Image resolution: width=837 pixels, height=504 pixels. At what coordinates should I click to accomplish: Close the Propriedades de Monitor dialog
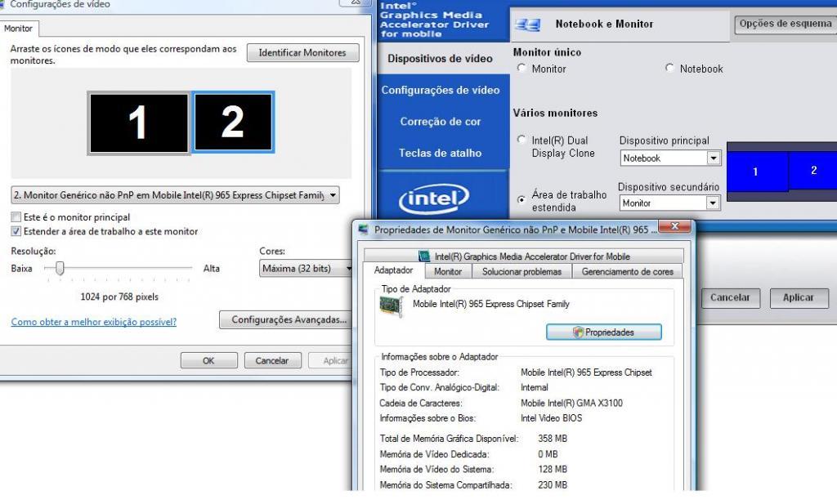674,226
